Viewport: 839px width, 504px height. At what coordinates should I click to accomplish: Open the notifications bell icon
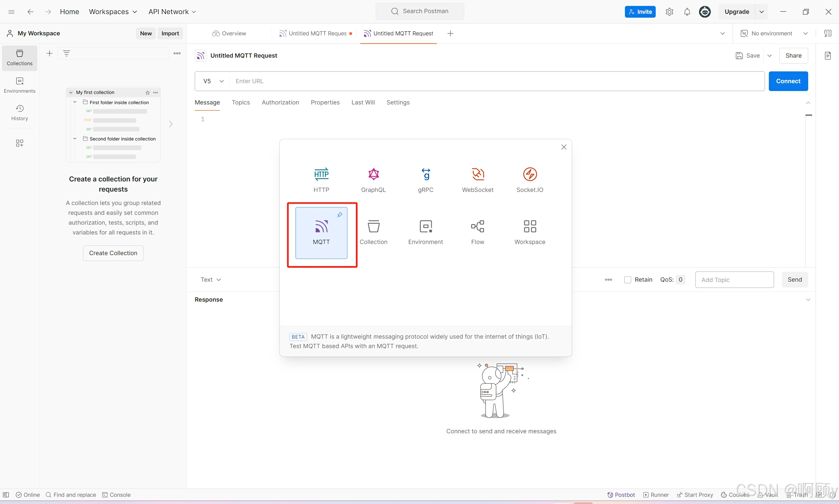point(687,12)
